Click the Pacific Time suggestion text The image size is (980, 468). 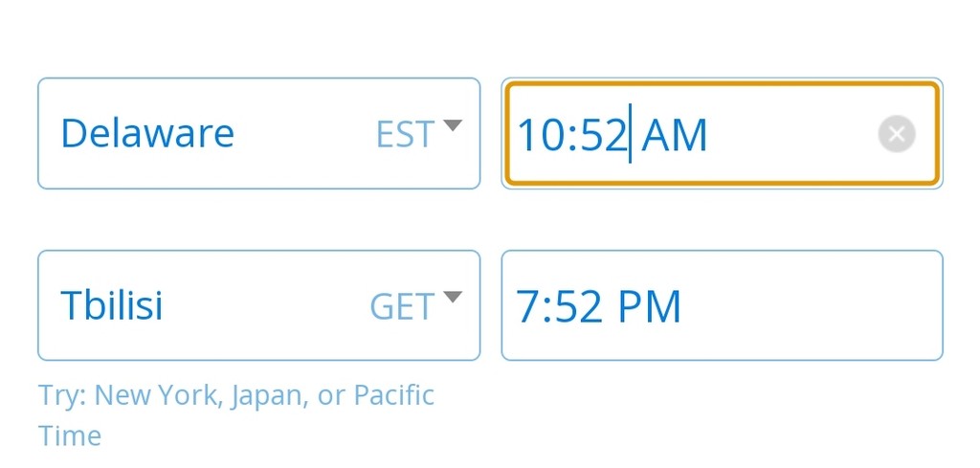[236, 415]
